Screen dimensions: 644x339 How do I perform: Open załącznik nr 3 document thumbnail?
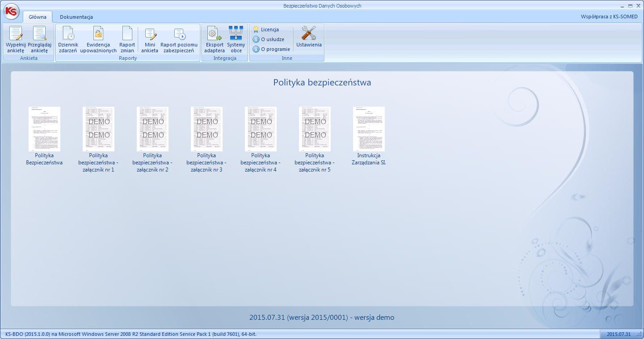(x=206, y=129)
